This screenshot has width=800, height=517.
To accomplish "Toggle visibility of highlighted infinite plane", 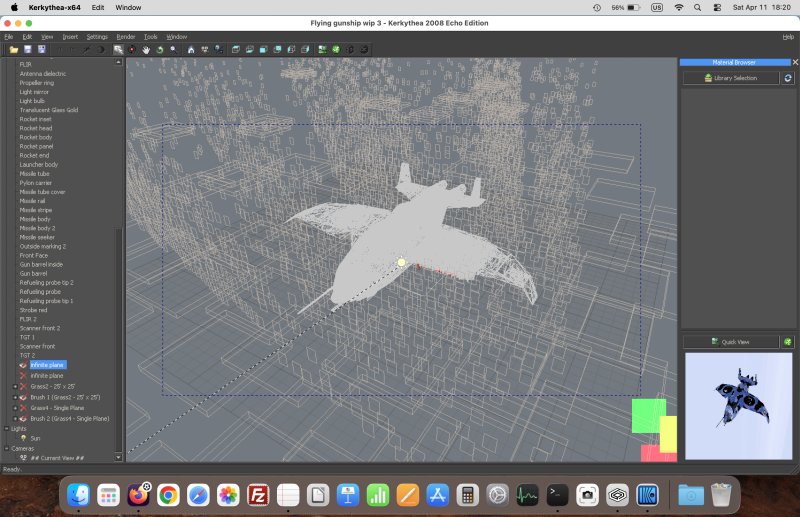I will pos(23,365).
